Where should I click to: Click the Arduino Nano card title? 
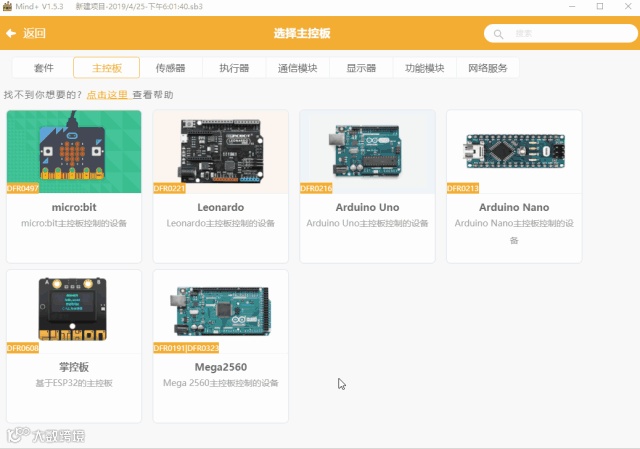click(x=514, y=207)
